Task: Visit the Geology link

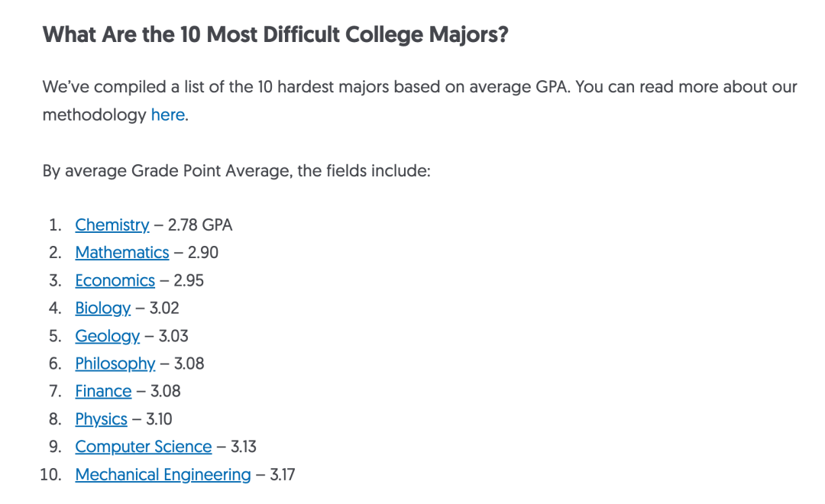Action: pyautogui.click(x=107, y=336)
